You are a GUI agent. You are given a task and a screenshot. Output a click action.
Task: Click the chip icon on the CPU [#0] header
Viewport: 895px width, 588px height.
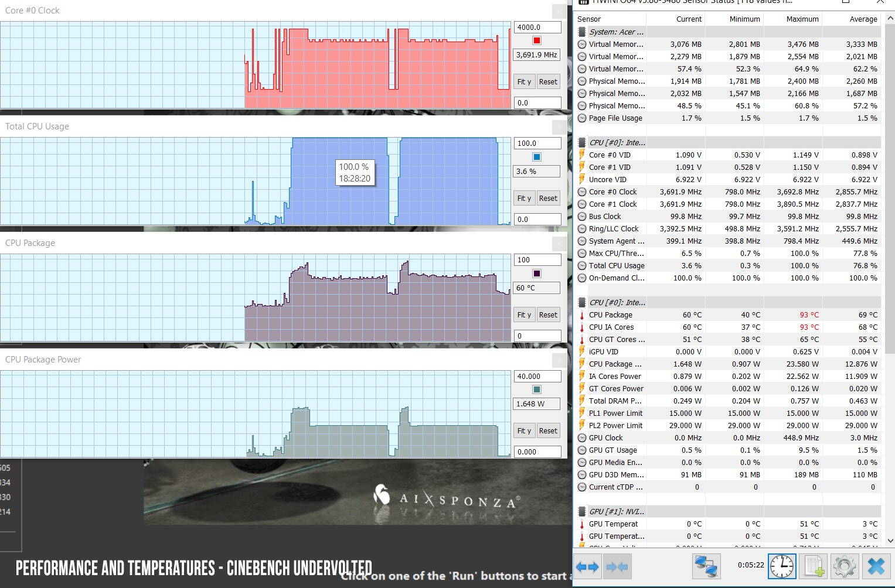point(581,142)
